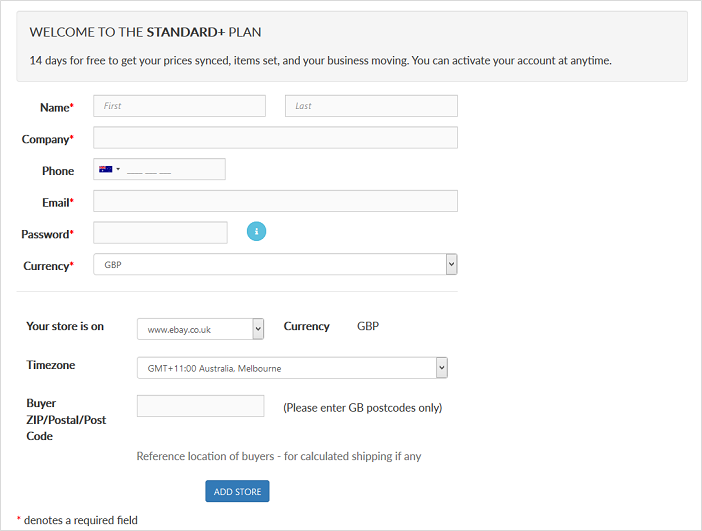Click the Currency dropdown arrow
The height and width of the screenshot is (531, 702).
(x=451, y=264)
